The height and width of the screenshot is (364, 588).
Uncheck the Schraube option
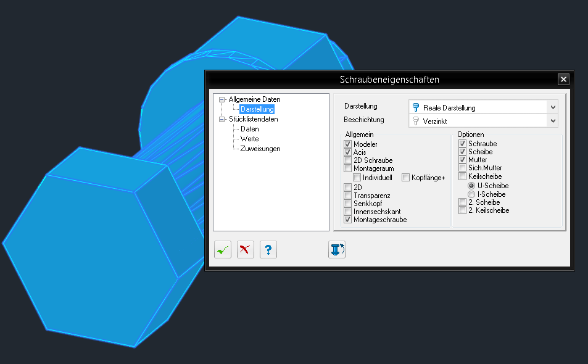[462, 144]
